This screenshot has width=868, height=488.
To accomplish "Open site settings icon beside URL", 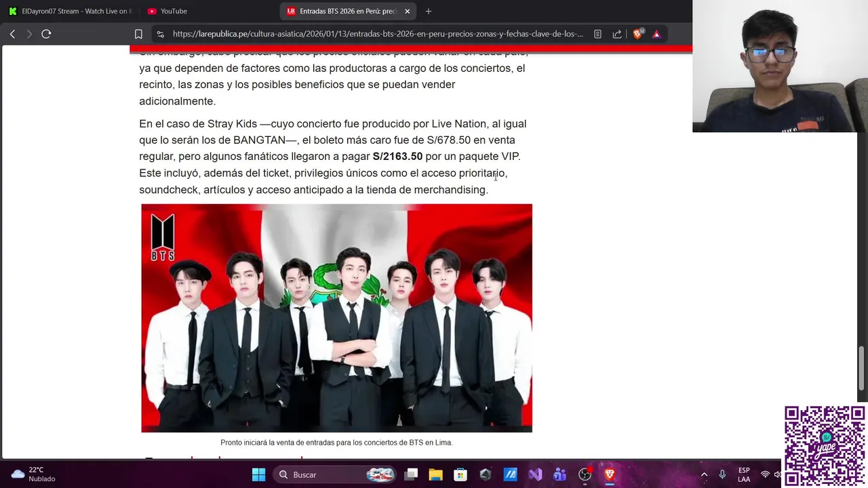I will tap(160, 34).
